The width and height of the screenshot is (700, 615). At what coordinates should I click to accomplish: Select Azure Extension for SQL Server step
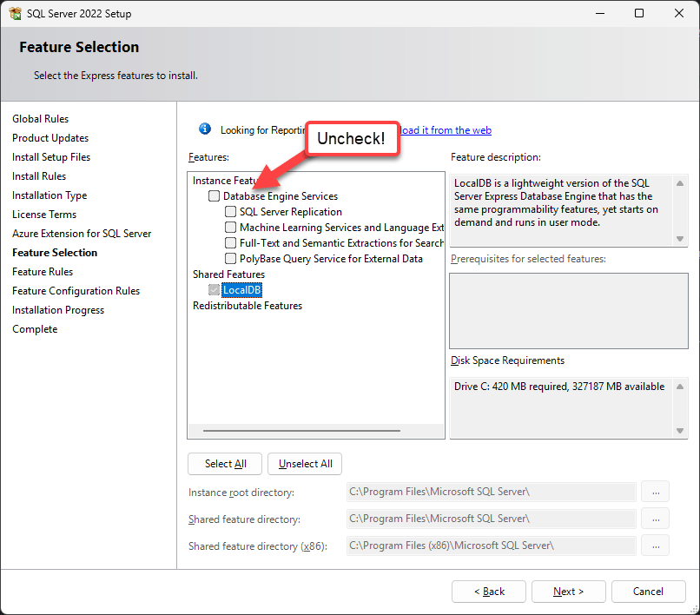pos(82,234)
